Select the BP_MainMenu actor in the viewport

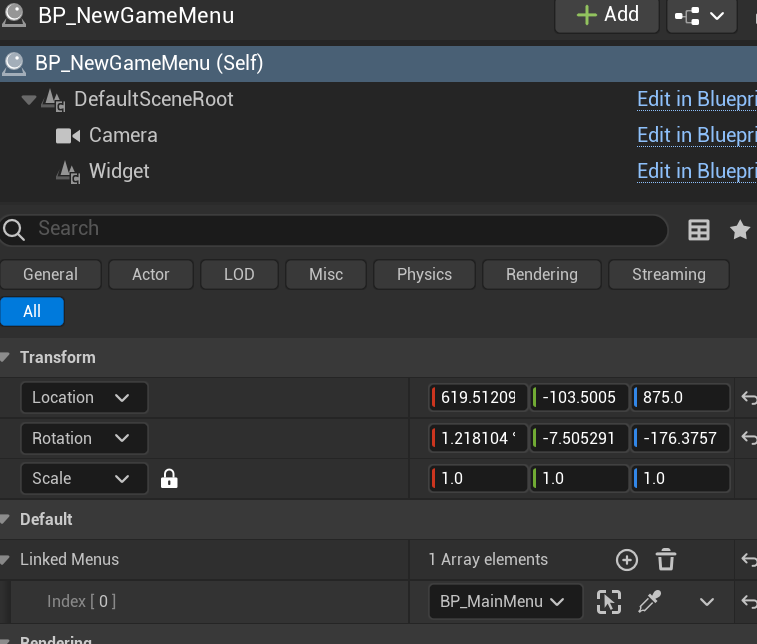609,602
